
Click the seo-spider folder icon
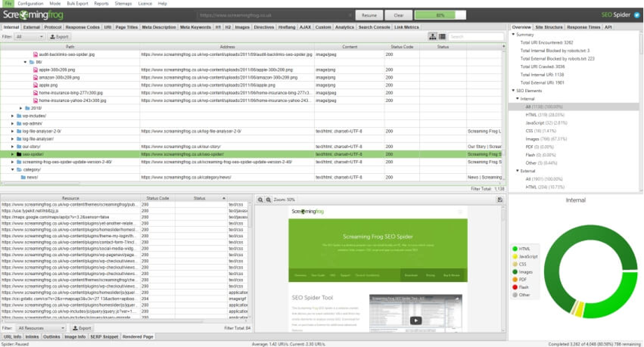point(20,154)
